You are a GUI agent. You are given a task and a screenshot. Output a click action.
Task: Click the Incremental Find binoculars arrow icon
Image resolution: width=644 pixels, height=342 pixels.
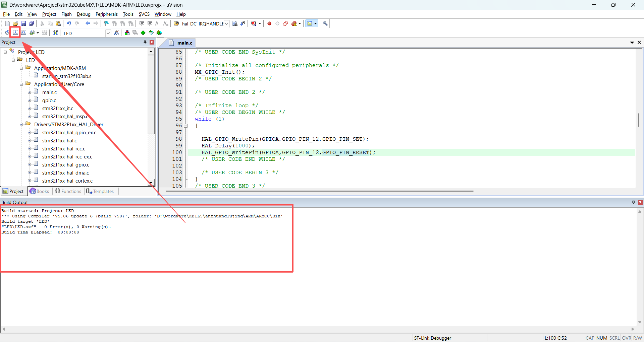click(x=243, y=23)
